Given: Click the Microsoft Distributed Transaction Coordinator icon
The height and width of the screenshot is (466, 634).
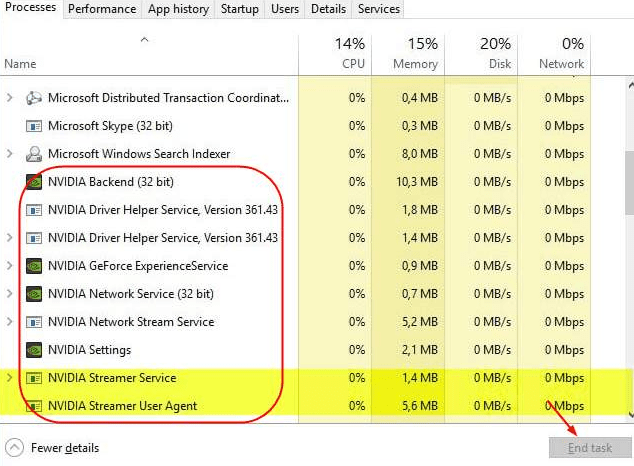Looking at the screenshot, I should click(x=34, y=98).
